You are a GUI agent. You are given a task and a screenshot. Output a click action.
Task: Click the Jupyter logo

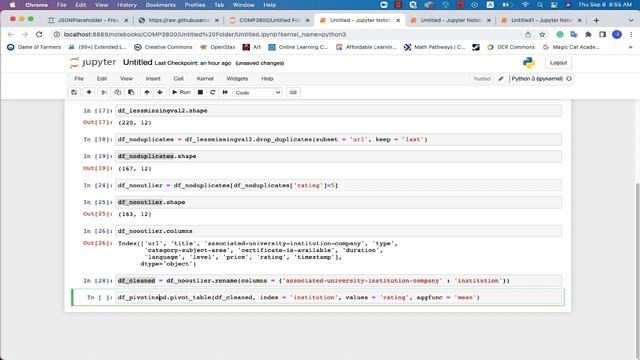pos(93,62)
